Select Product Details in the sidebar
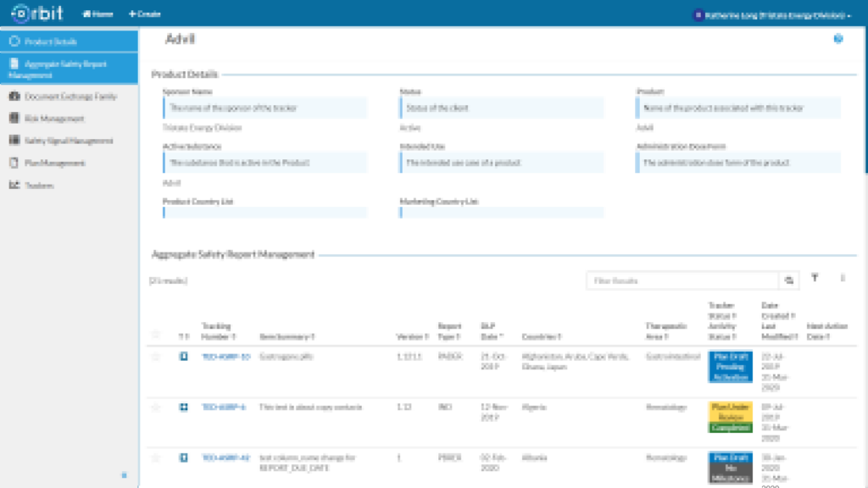 (x=70, y=42)
